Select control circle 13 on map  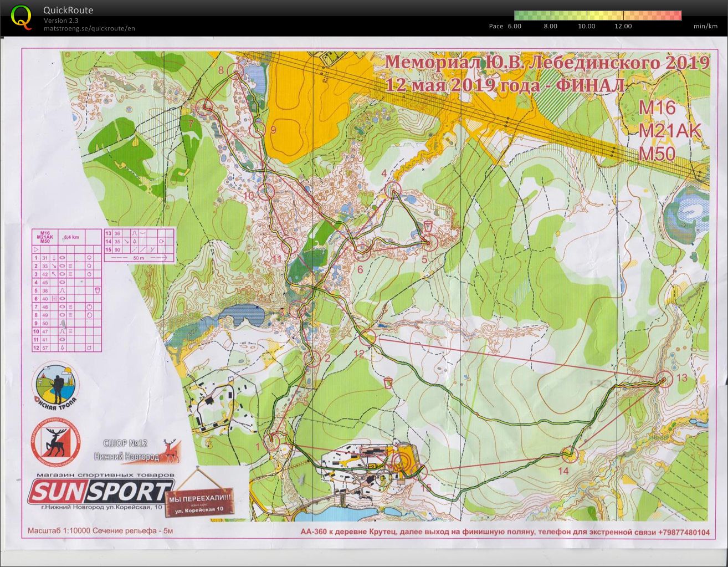point(664,380)
